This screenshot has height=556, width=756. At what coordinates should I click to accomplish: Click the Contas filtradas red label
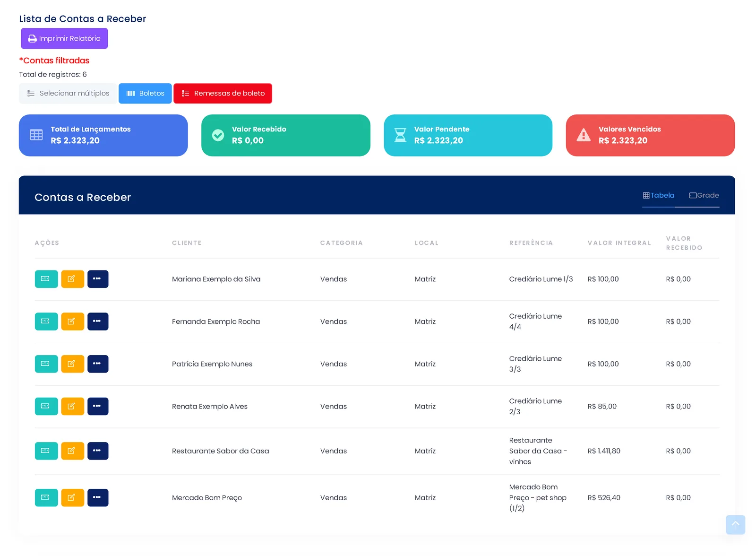tap(54, 61)
